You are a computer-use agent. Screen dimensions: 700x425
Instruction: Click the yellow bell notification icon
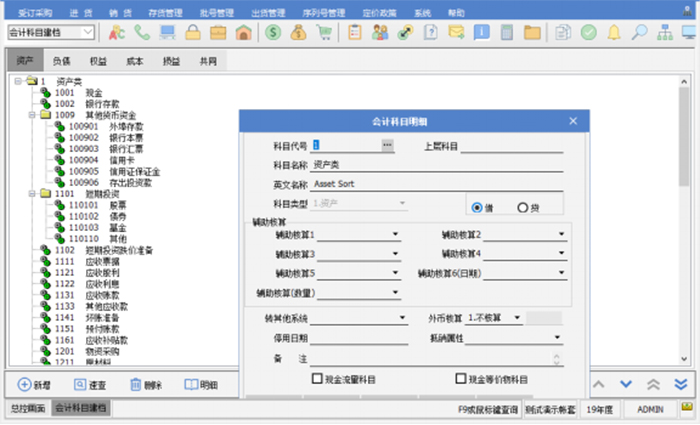(x=614, y=33)
